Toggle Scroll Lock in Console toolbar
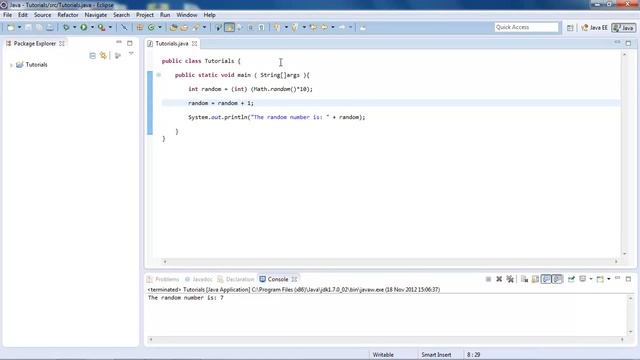The height and width of the screenshot is (360, 640). click(535, 279)
